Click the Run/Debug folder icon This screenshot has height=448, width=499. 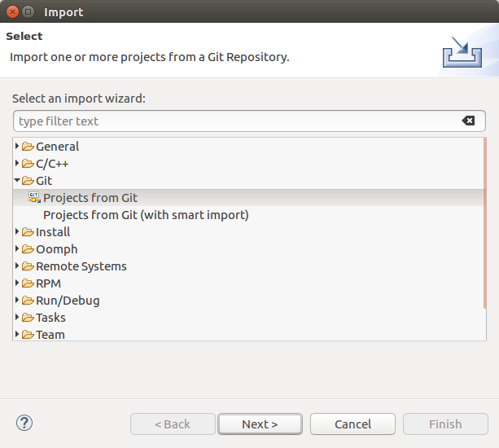pos(28,301)
